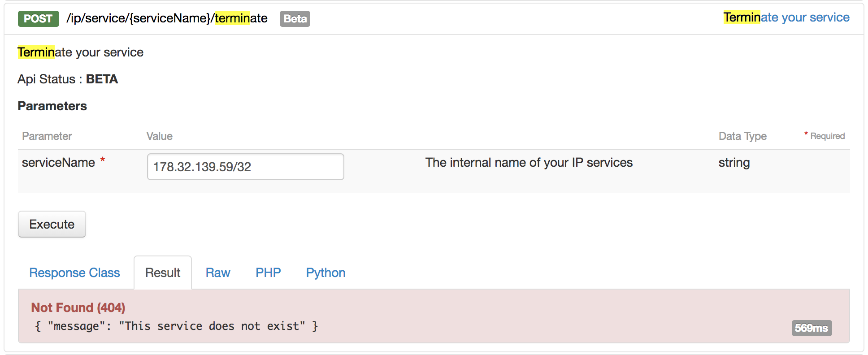Show the Python code tab
Screen dimensions: 868x355
(325, 273)
